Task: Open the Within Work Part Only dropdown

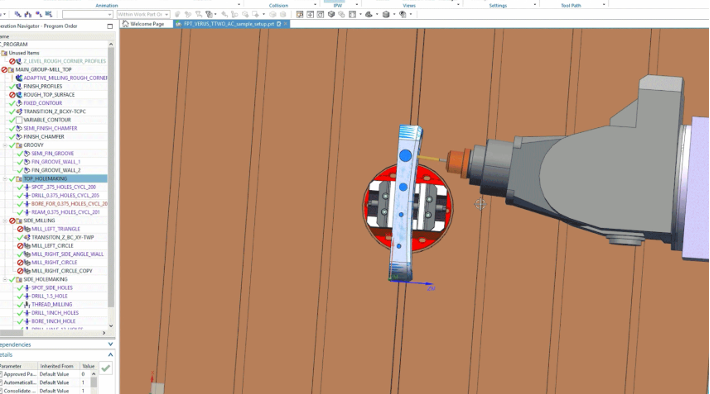Action: [144, 14]
